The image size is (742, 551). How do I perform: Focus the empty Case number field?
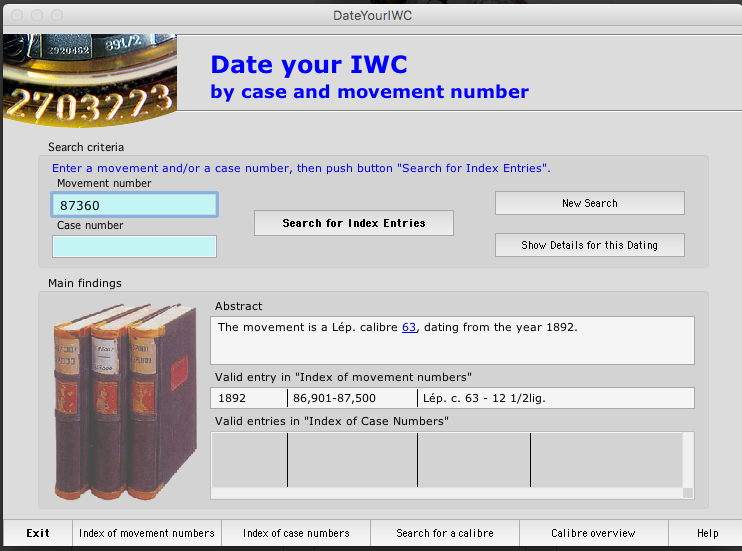tap(134, 246)
